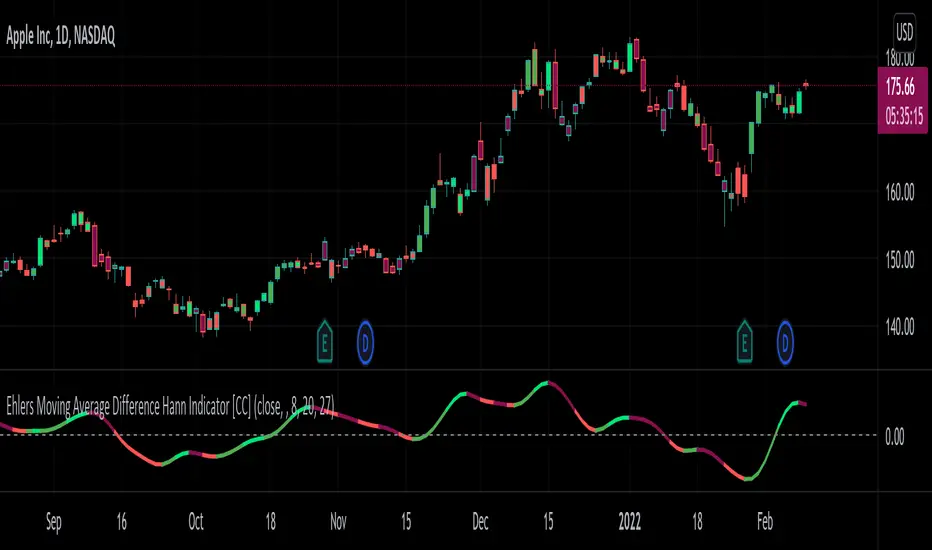Click the 2022 date label

coord(629,521)
